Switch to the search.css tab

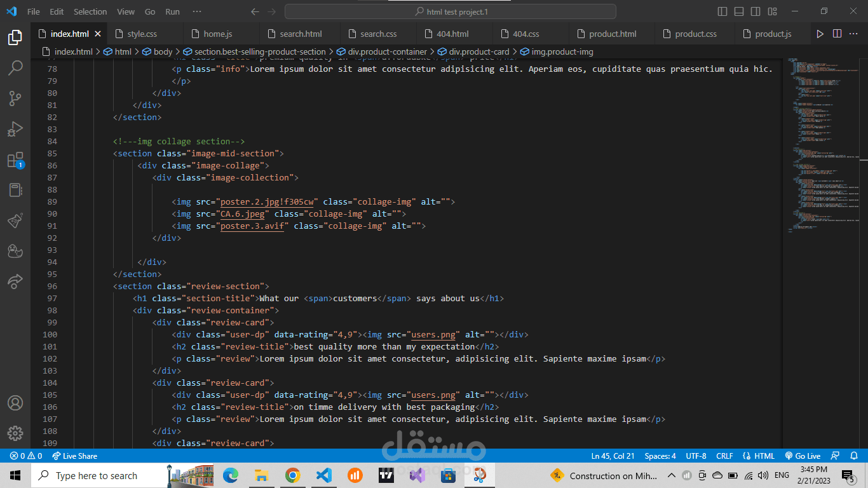[378, 34]
